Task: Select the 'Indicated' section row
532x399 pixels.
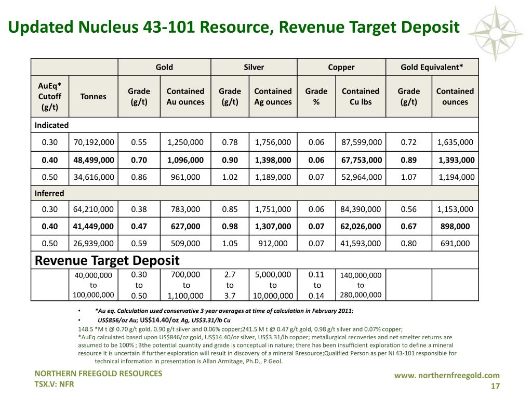Action: click(x=255, y=125)
